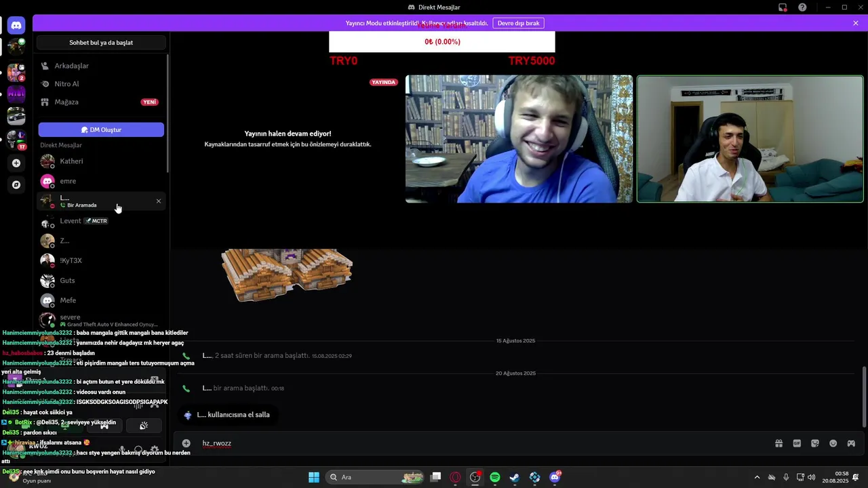This screenshot has width=868, height=488.
Task: Open the Minecraft house image attachment
Action: click(287, 274)
